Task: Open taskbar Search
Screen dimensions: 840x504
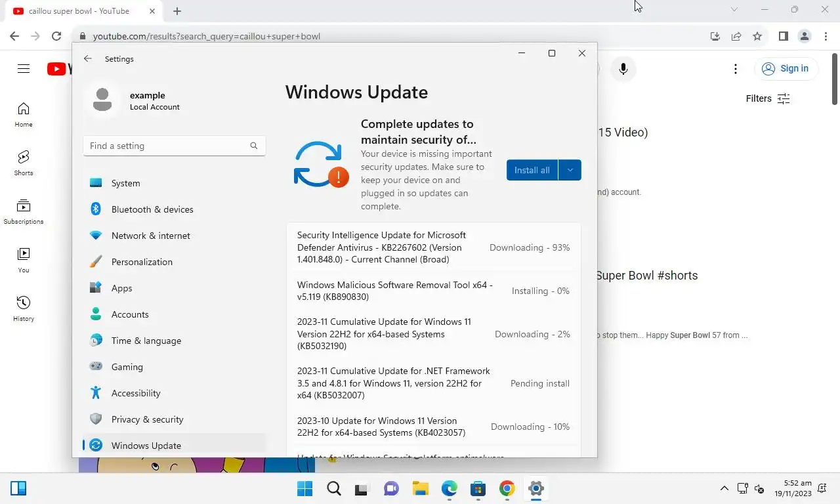Action: click(x=334, y=488)
